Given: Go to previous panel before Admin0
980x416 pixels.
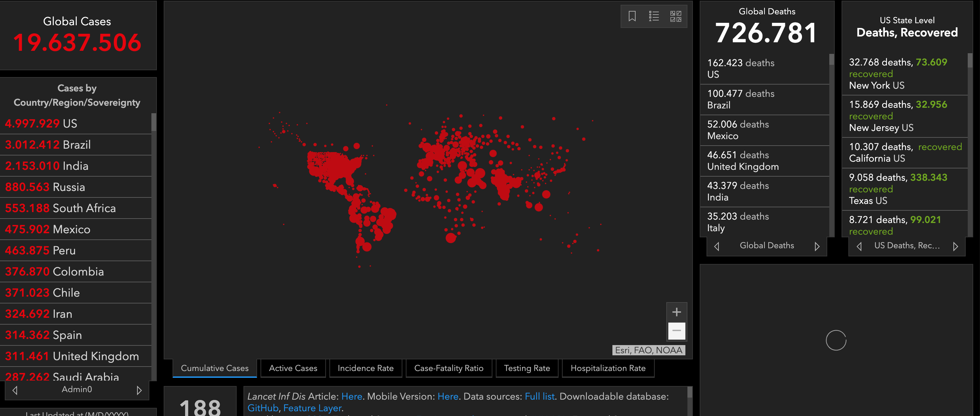Looking at the screenshot, I should coord(15,390).
